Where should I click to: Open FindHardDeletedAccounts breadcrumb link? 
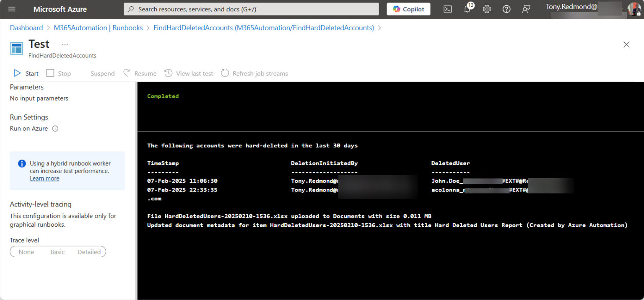[264, 28]
